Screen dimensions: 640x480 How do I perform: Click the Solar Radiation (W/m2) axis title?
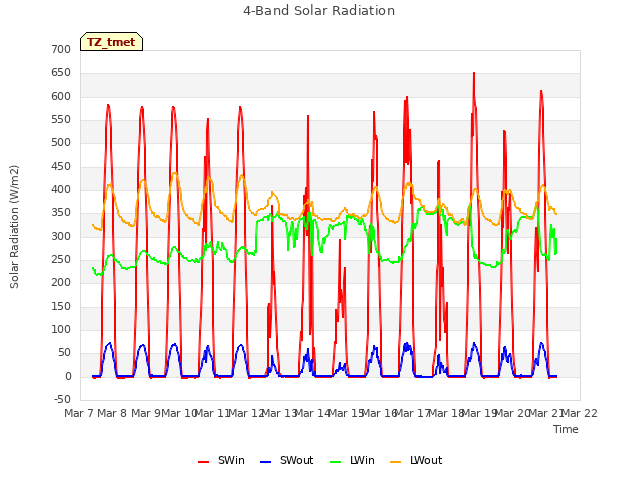(14, 227)
